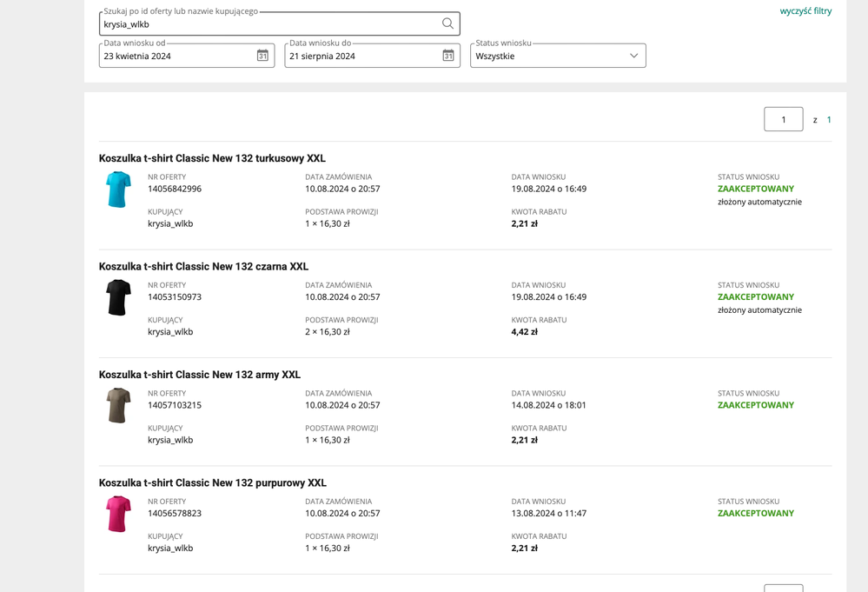Click the top page number input box
The height and width of the screenshot is (592, 868).
click(x=783, y=119)
